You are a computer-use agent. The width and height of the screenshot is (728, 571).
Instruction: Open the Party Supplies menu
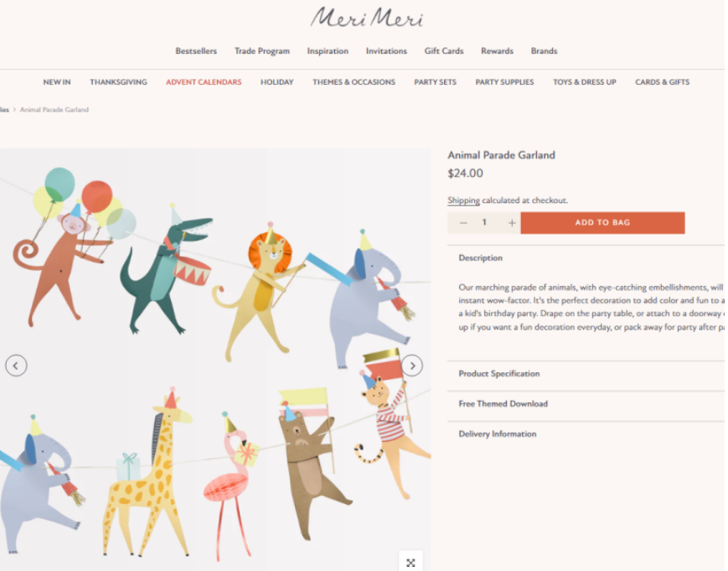click(504, 82)
